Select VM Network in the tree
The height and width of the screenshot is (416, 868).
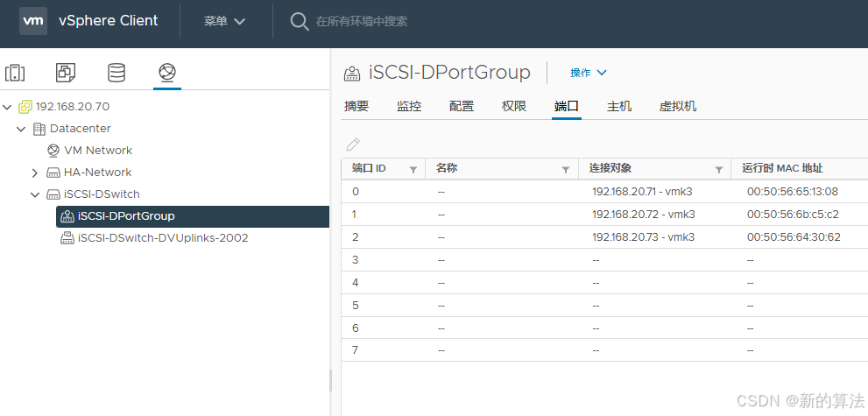98,151
